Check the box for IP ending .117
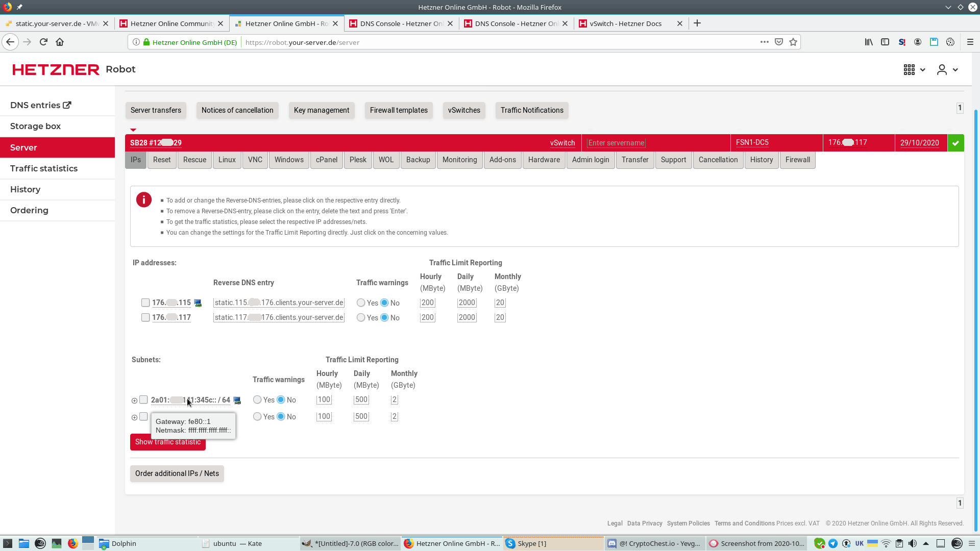 click(x=145, y=318)
